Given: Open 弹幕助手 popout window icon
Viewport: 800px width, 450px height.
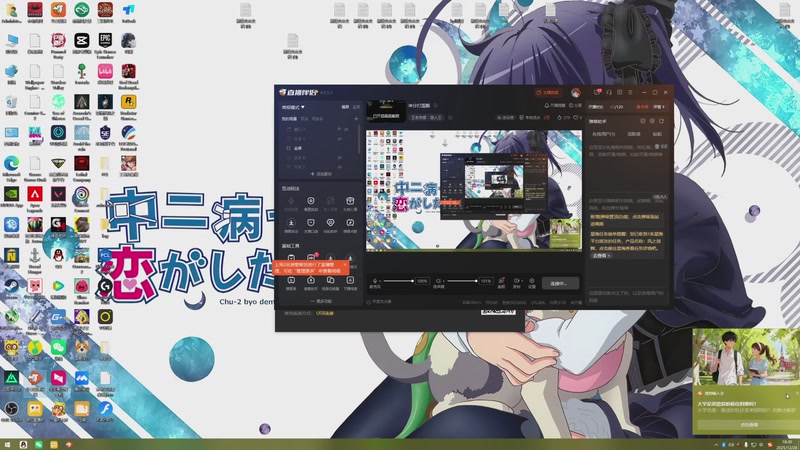Looking at the screenshot, I should pos(643,121).
